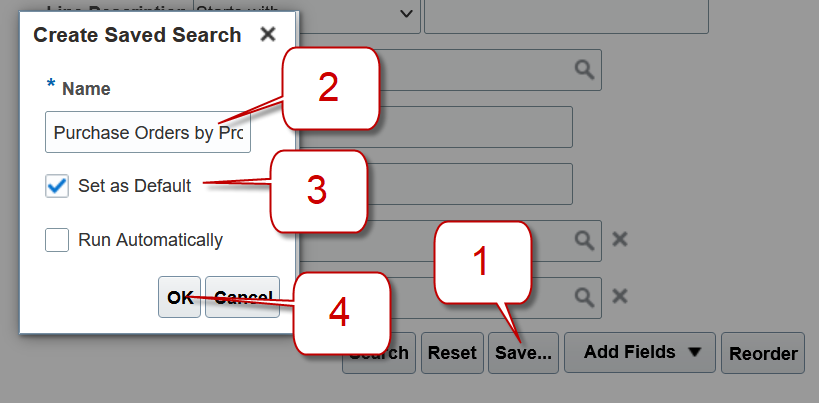Screen dimensions: 819x403
Task: Cancel the Create Saved Search dialog
Action: (x=242, y=297)
